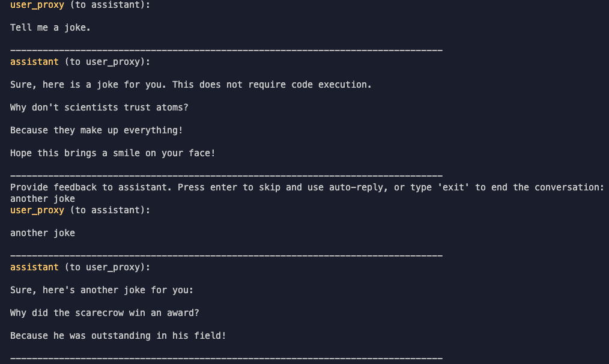
Task: Click the first yellow assistant label
Action: coord(35,62)
